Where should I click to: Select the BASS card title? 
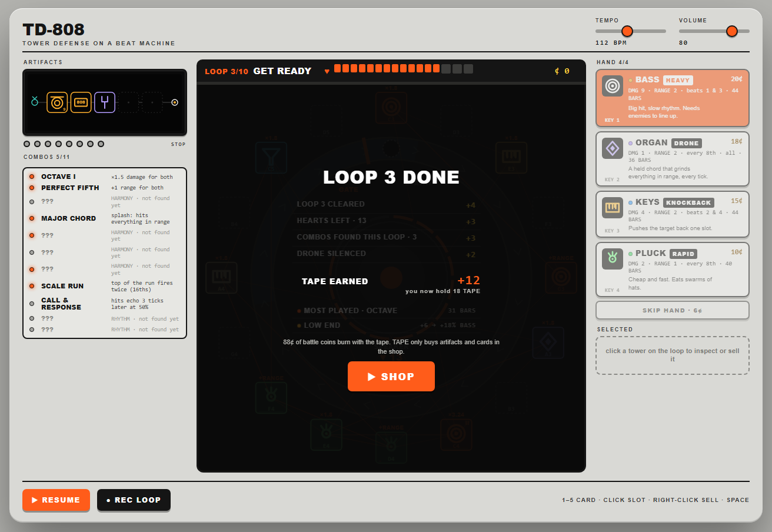647,79
